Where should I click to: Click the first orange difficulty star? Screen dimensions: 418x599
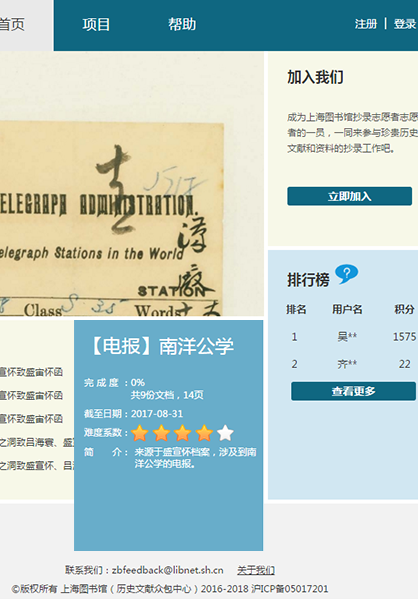coord(140,433)
